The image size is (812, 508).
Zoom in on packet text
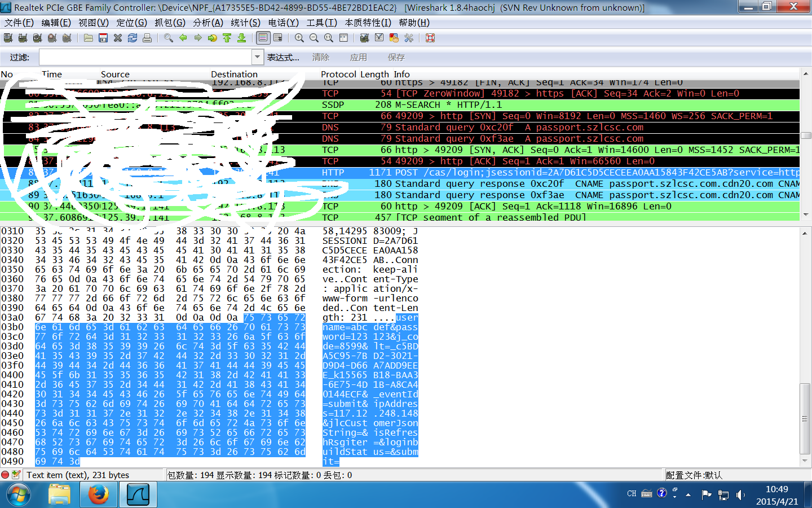pos(299,38)
